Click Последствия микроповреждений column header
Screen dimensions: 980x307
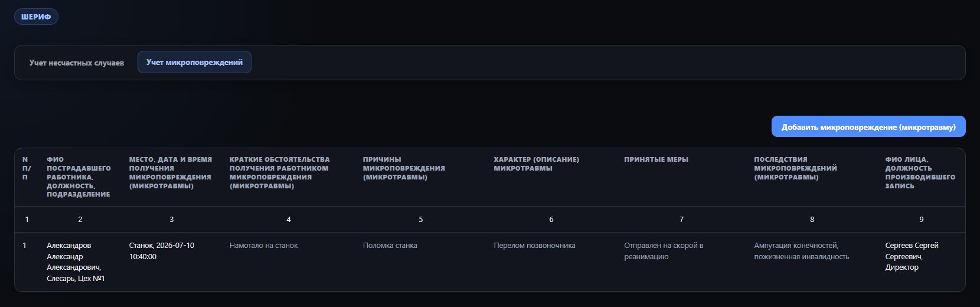click(795, 168)
